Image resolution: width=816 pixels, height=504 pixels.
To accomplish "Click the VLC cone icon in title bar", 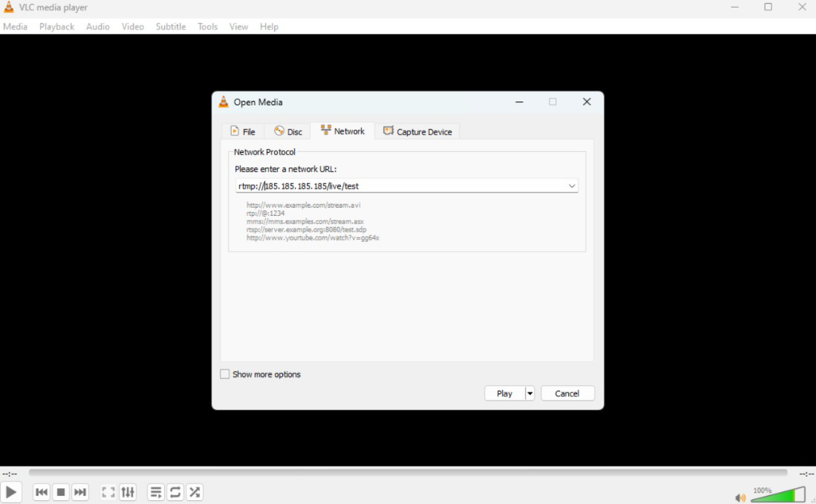I will [7, 6].
